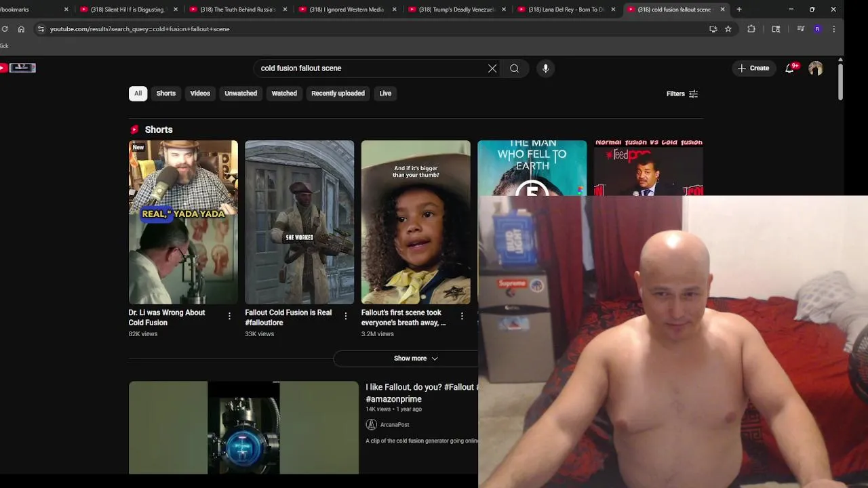Click '33K views' under Cold Fusion is Real

260,334
